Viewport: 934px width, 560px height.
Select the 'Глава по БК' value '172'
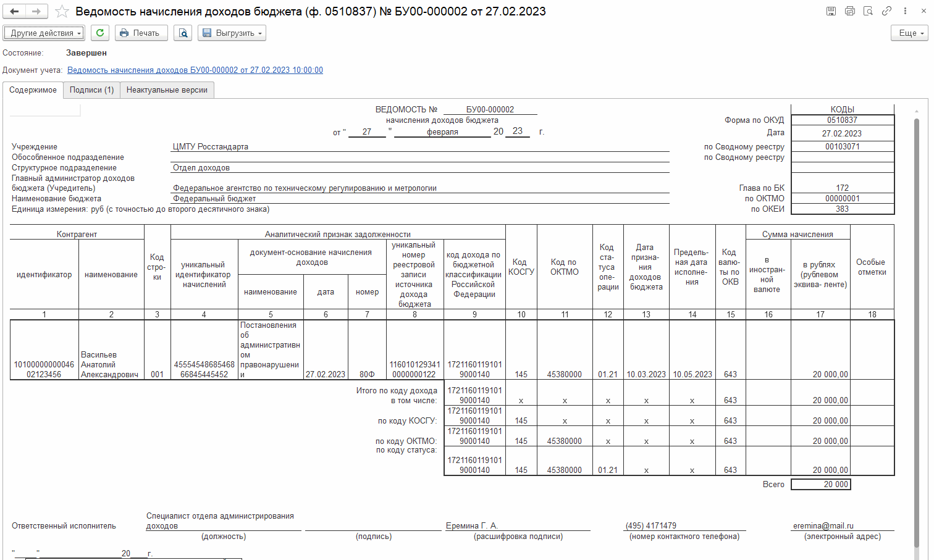pos(843,188)
